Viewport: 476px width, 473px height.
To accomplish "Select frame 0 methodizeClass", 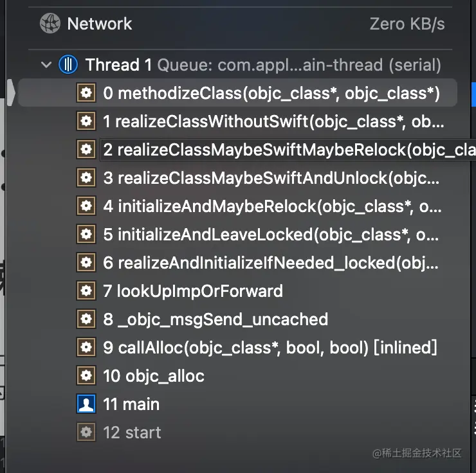I will tap(237, 93).
